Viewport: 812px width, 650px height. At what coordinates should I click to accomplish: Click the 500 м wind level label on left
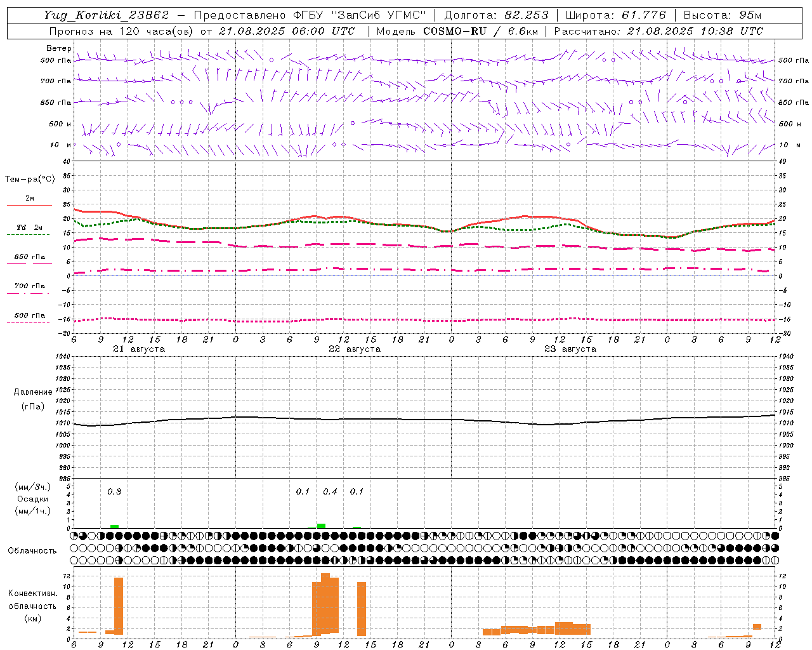pyautogui.click(x=60, y=124)
